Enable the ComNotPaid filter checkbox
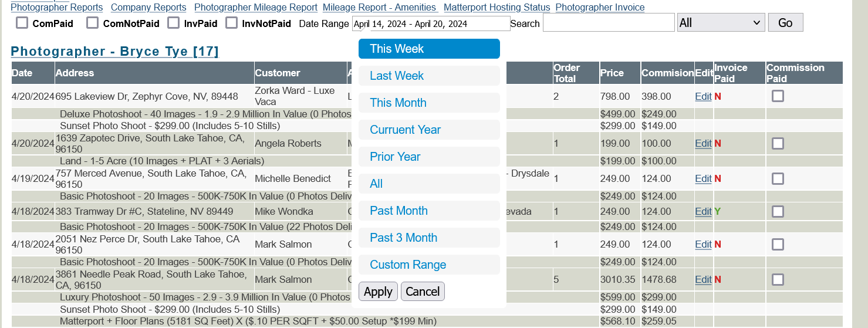Screen dimensions: 868x328 [x=93, y=23]
